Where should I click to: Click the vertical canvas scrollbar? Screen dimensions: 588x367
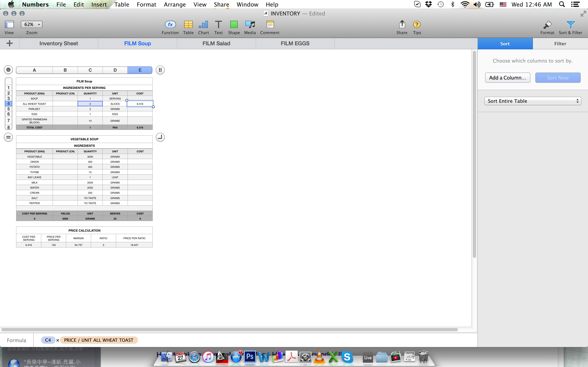pos(474,154)
